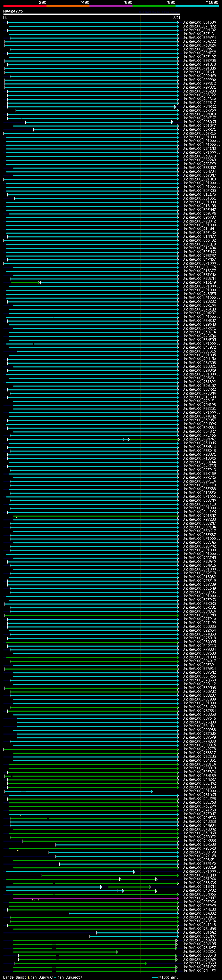Open hit UniRef100_C6T5U0
The height and width of the screenshot is (980, 222).
click(x=199, y=23)
